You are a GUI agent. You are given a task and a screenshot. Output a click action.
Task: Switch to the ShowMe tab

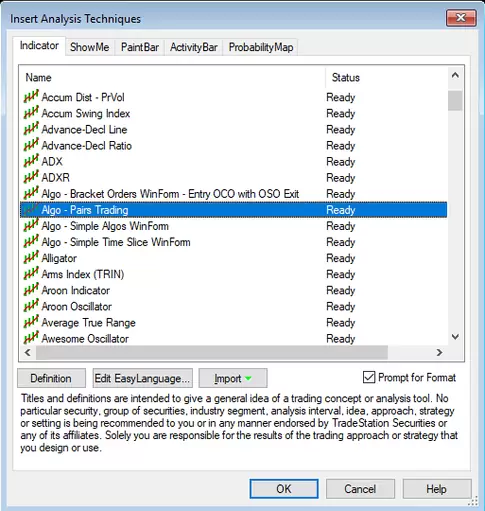(89, 47)
